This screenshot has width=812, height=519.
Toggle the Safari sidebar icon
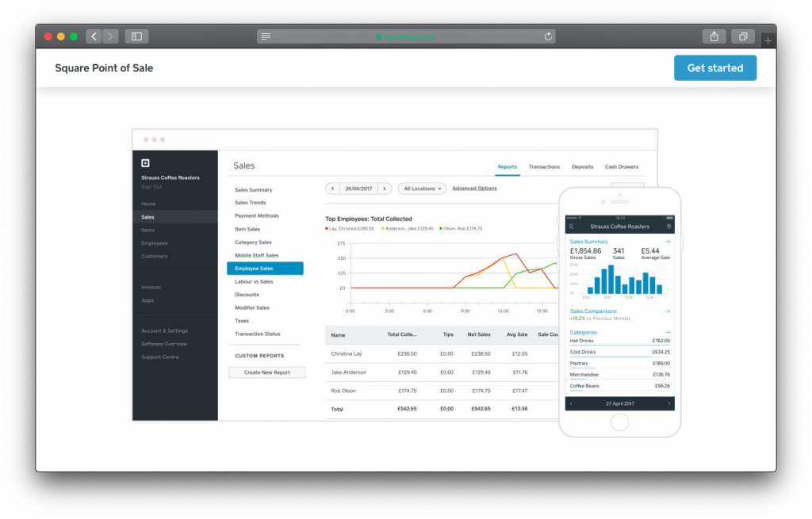pyautogui.click(x=136, y=36)
